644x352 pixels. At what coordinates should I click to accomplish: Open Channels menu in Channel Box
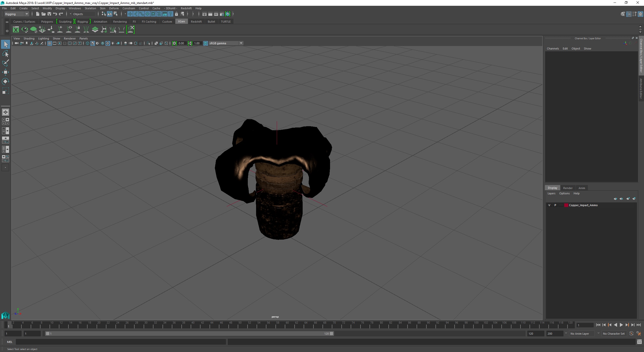pos(553,49)
